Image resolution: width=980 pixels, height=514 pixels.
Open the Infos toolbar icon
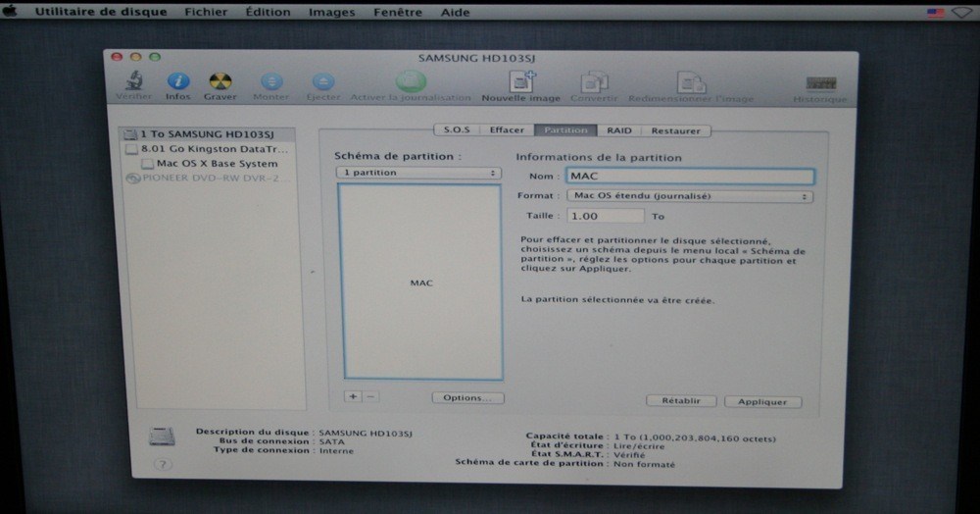pos(178,81)
